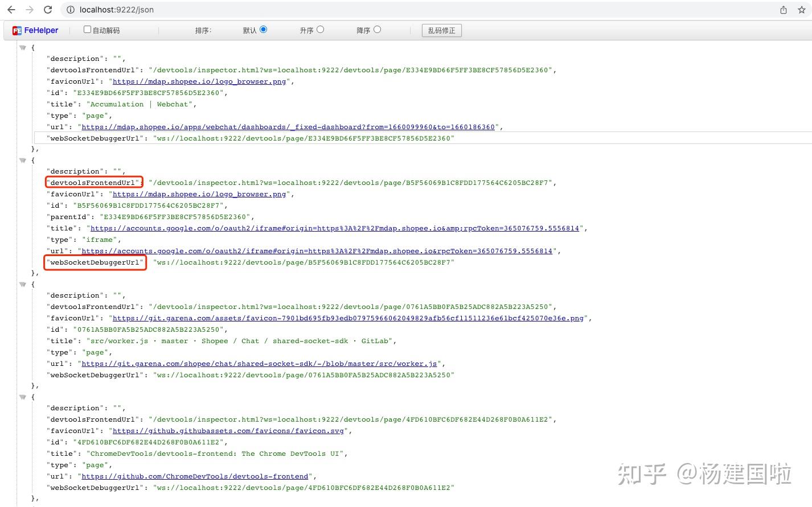Collapse the second JSON object with parentId

pos(23,160)
